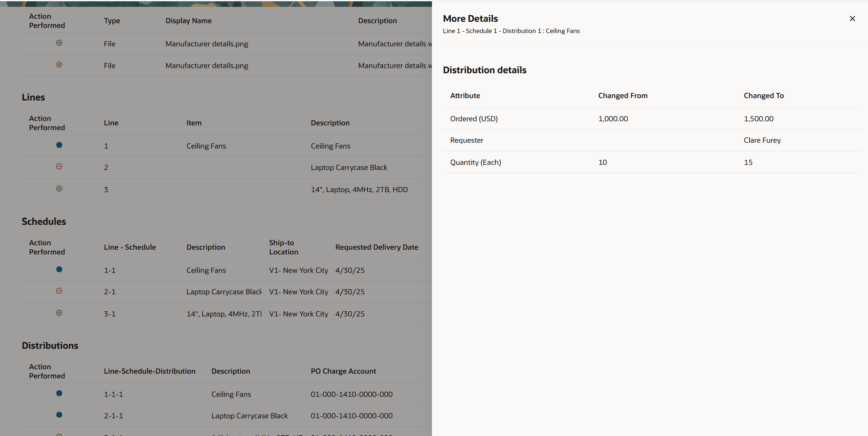Screen dimensions: 868x436
Task: Close the More Details panel
Action: (x=852, y=18)
